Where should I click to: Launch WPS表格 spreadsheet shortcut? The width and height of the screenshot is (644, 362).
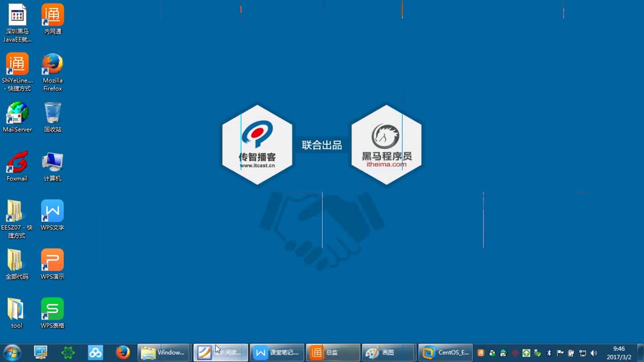[52, 313]
